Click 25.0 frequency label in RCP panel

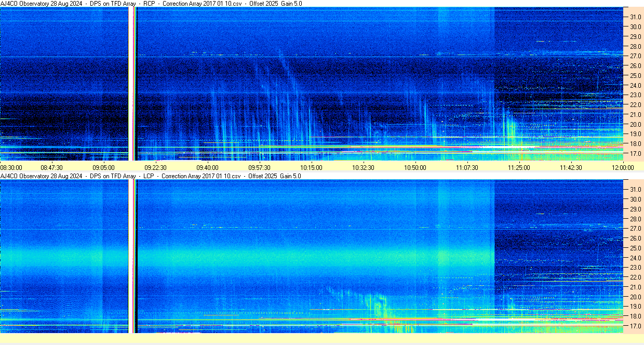point(635,76)
